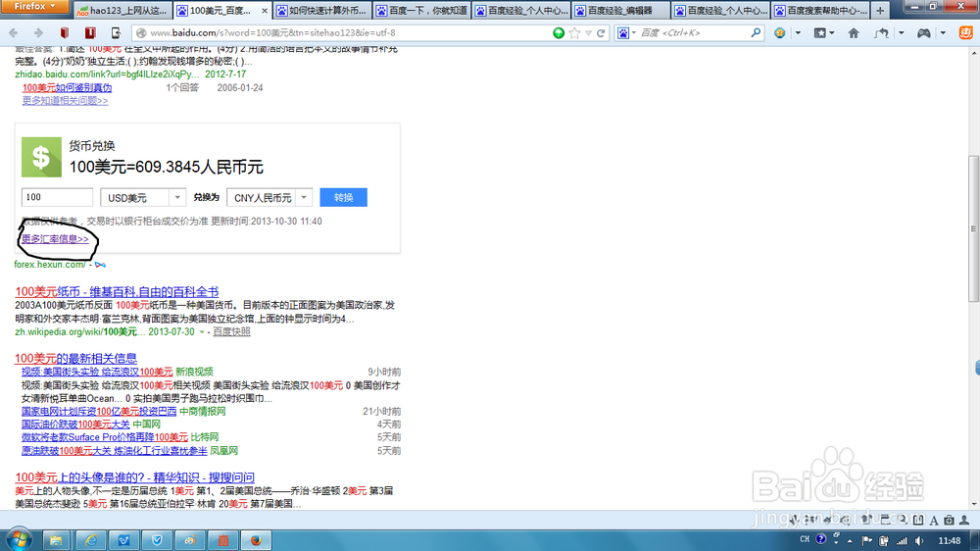
Task: Go forward to the next page
Action: coord(38,32)
